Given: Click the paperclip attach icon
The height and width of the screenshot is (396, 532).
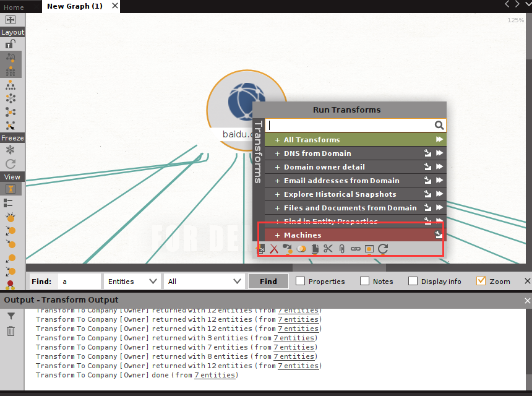Looking at the screenshot, I should point(341,249).
